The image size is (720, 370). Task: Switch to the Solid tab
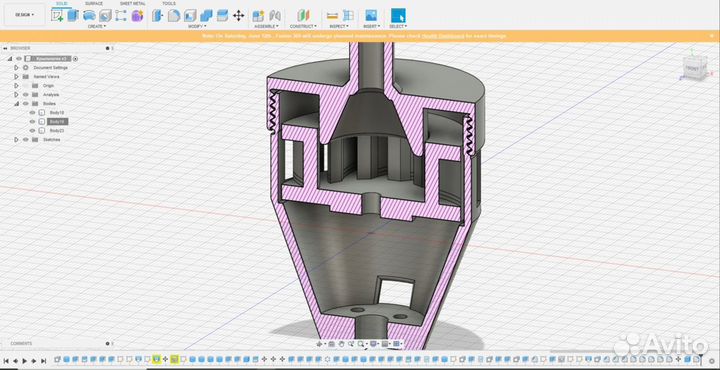62,4
